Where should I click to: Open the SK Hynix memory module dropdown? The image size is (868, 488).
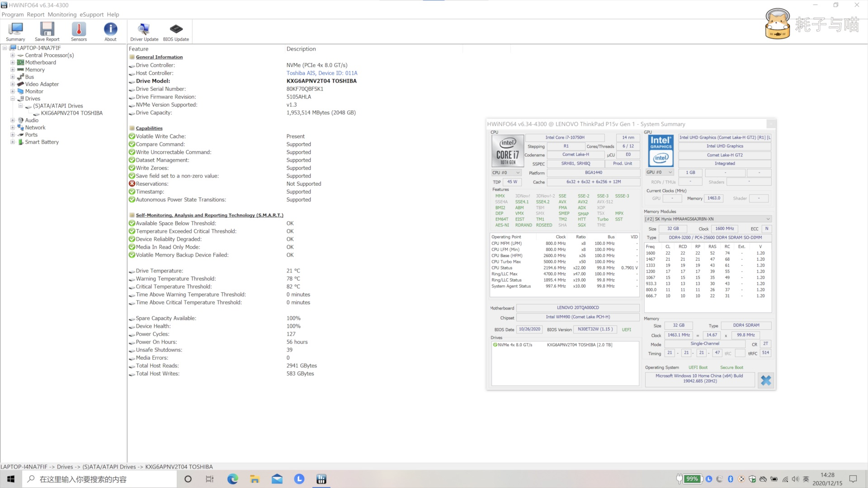pyautogui.click(x=708, y=219)
